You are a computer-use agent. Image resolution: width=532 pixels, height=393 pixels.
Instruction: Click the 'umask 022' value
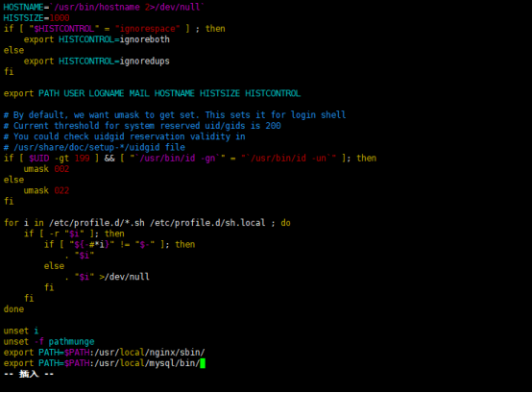[x=61, y=190]
